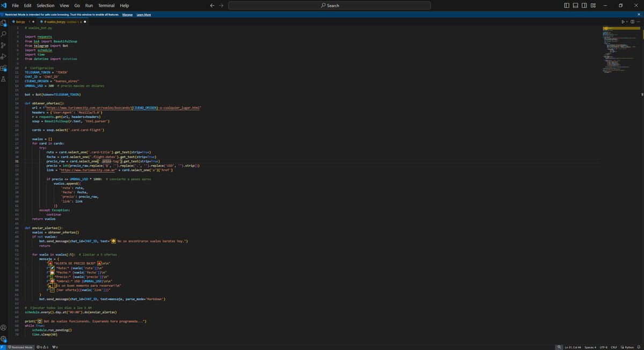This screenshot has height=350, width=644.
Task: Open the Selection menu
Action: [46, 5]
